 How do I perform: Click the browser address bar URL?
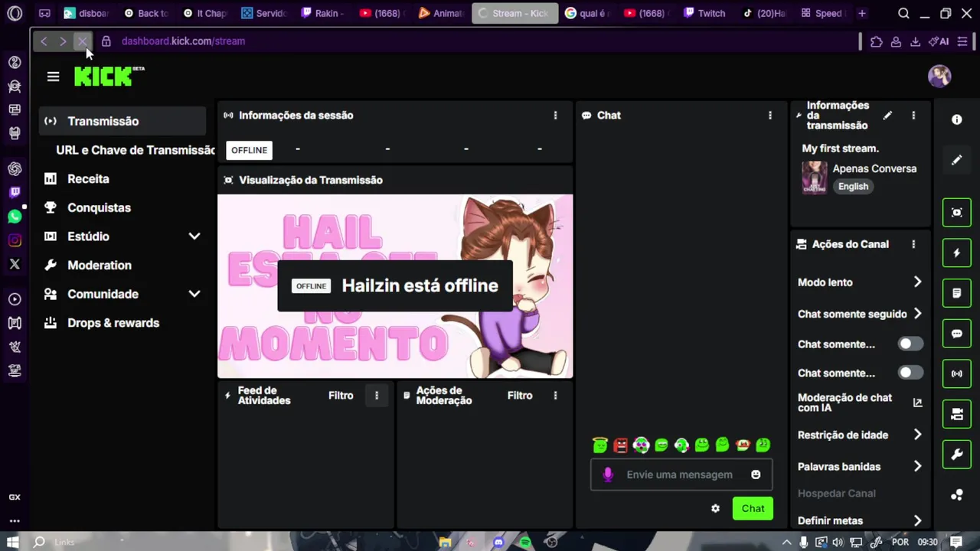[x=183, y=41]
